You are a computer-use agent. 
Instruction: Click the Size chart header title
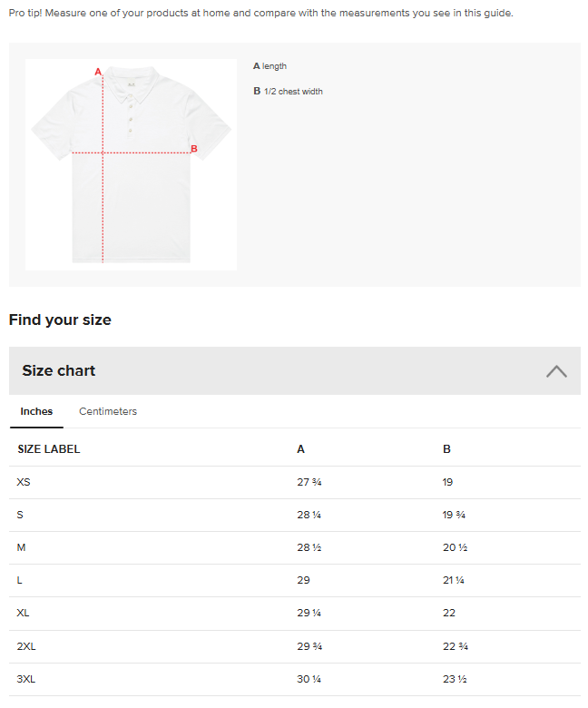point(59,370)
